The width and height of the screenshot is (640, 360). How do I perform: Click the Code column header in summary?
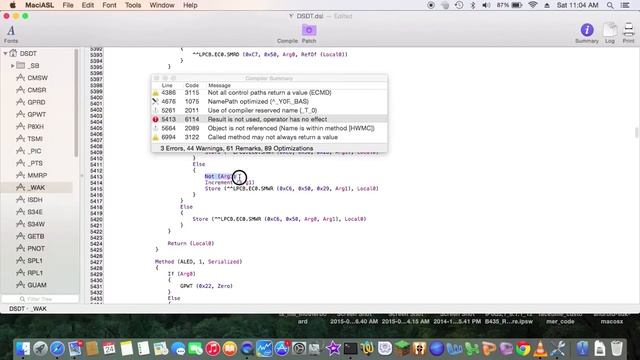pos(191,85)
